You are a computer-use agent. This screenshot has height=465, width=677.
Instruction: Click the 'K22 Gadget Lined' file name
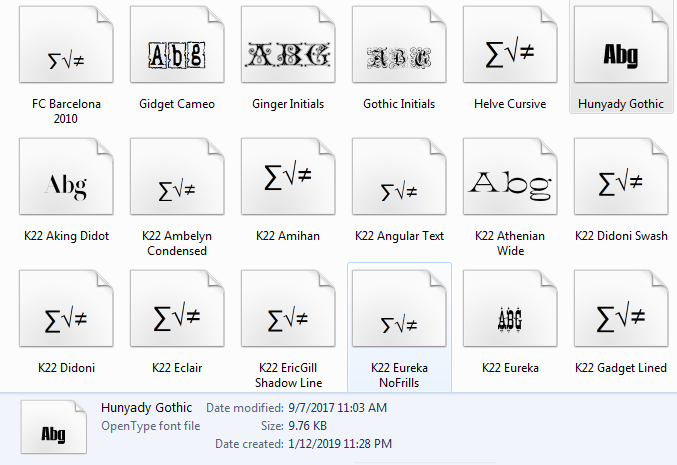[x=621, y=368]
